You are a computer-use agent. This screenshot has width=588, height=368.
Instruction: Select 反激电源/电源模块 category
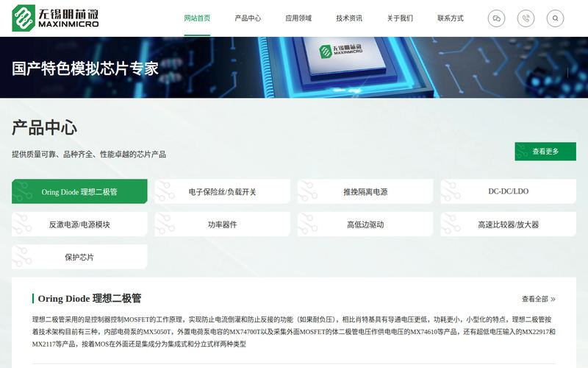coord(79,224)
